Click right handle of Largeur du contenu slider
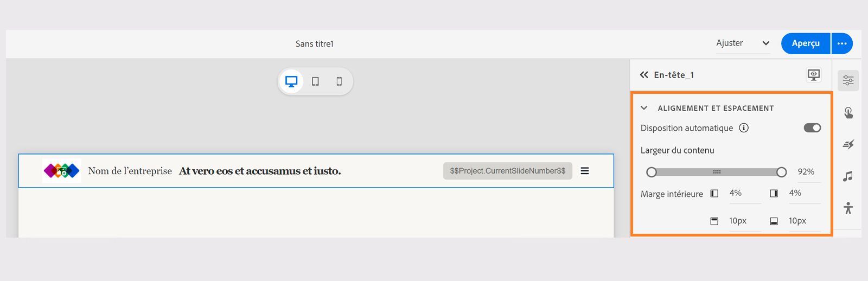This screenshot has width=868, height=281. pos(781,172)
